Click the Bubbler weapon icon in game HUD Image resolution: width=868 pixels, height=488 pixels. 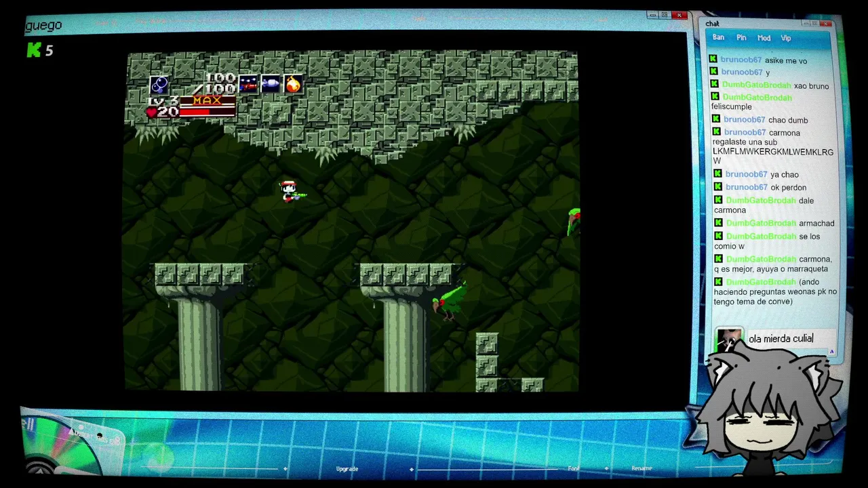(x=159, y=84)
